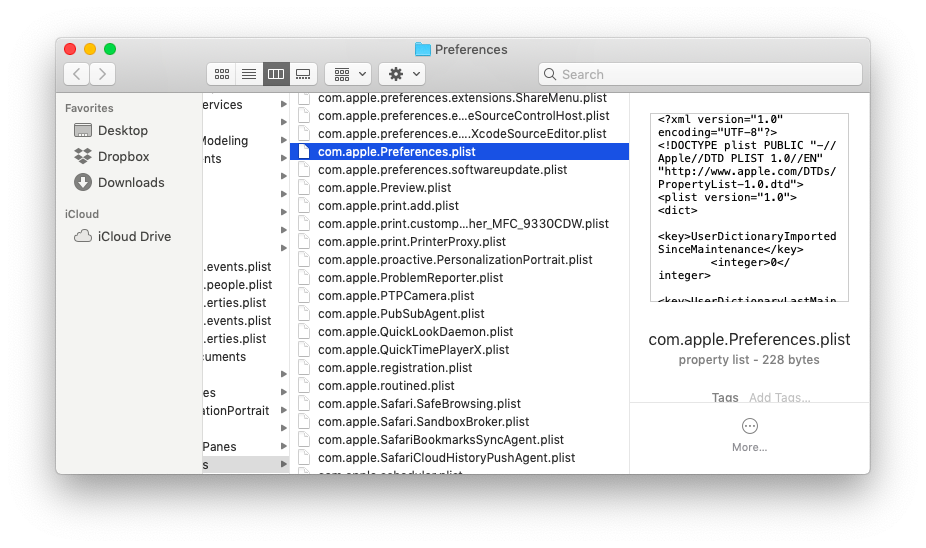Expand the folder ending 'ervices'
926x548 pixels.
(284, 105)
